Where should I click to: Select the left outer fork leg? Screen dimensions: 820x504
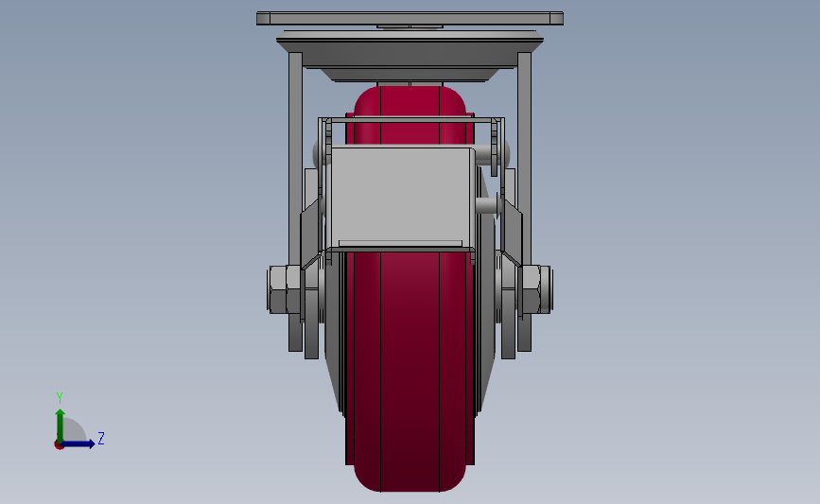(x=295, y=201)
